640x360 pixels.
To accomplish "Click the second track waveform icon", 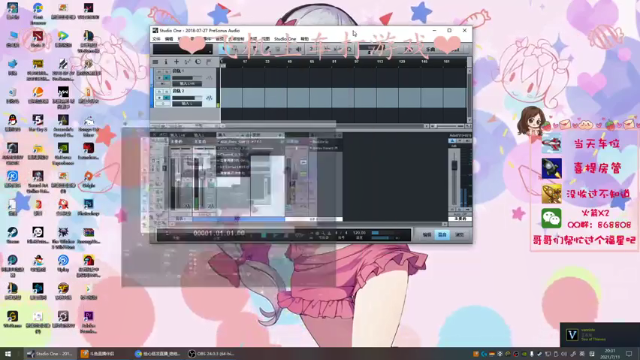I will [x=209, y=98].
